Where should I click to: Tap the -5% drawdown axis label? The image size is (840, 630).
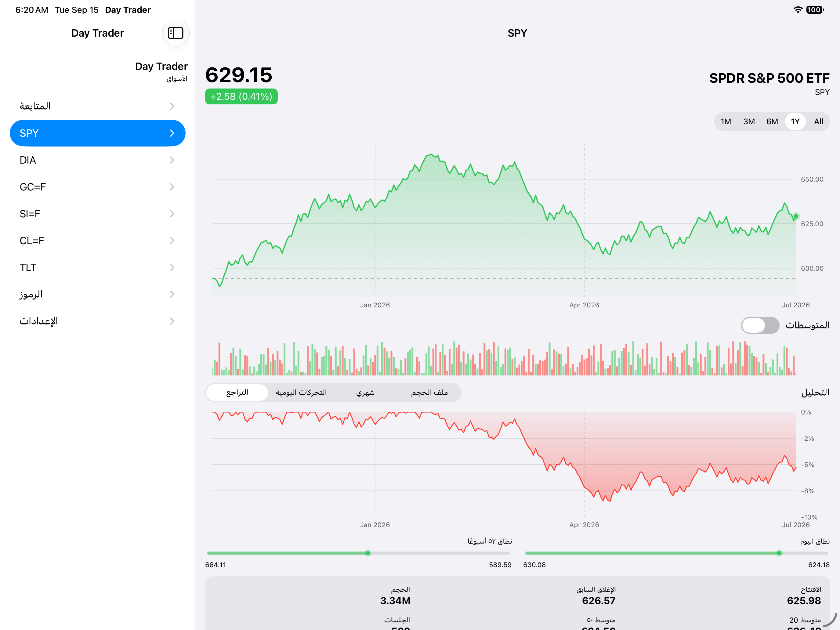pos(807,465)
